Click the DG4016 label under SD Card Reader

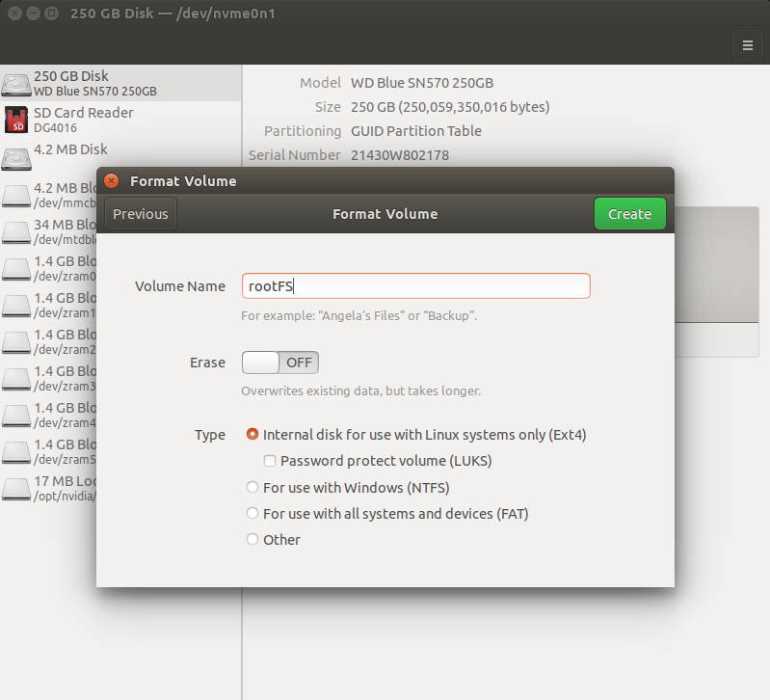coord(55,128)
